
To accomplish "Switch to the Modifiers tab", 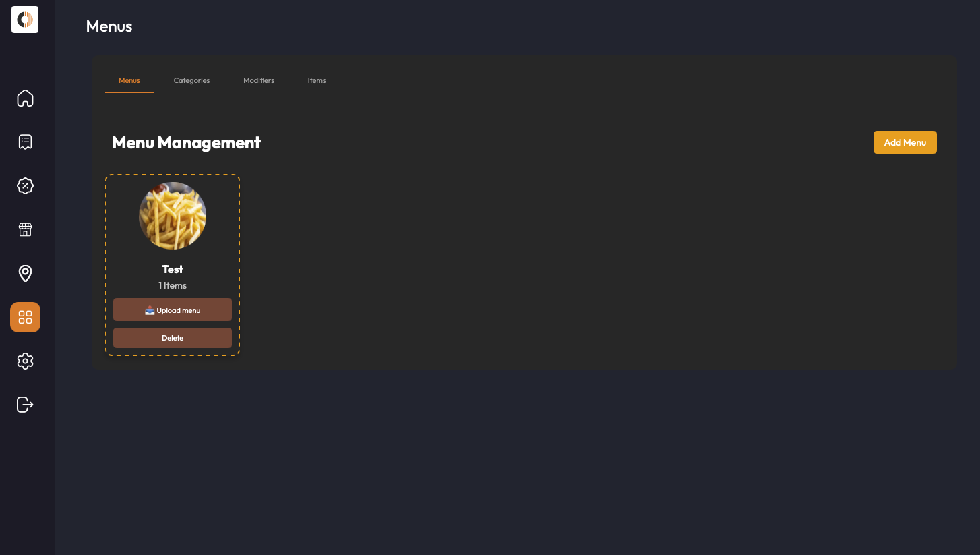I will [259, 80].
